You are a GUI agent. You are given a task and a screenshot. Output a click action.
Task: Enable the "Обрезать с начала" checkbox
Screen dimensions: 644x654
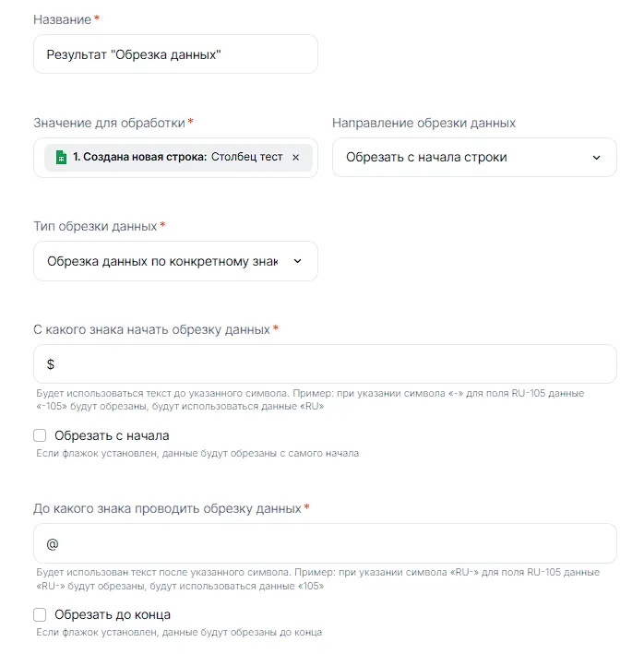(x=40, y=435)
